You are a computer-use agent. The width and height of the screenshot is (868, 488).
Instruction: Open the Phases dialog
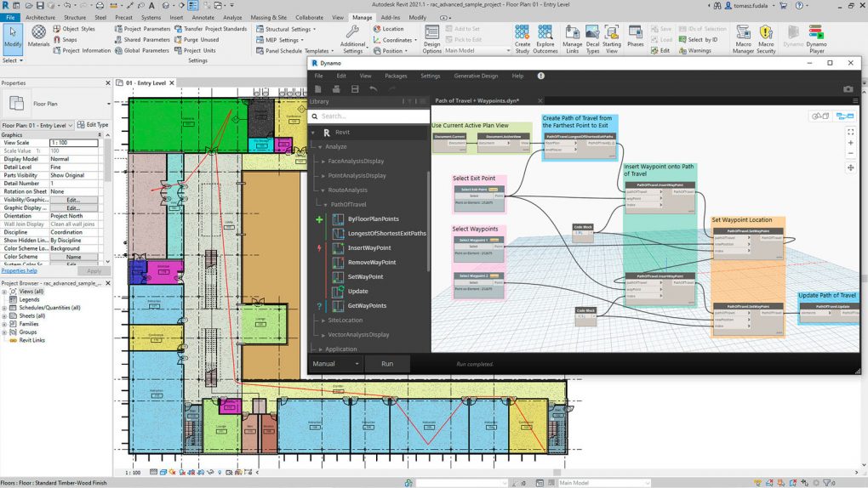click(635, 37)
